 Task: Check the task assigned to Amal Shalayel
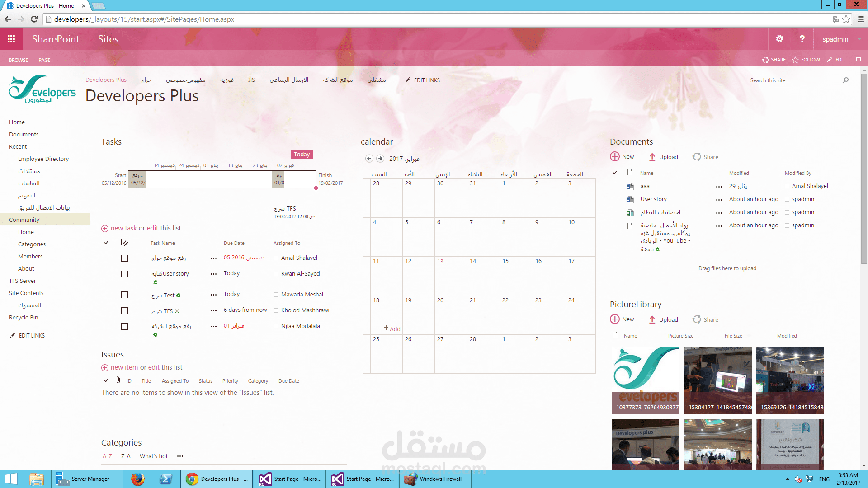pyautogui.click(x=124, y=258)
